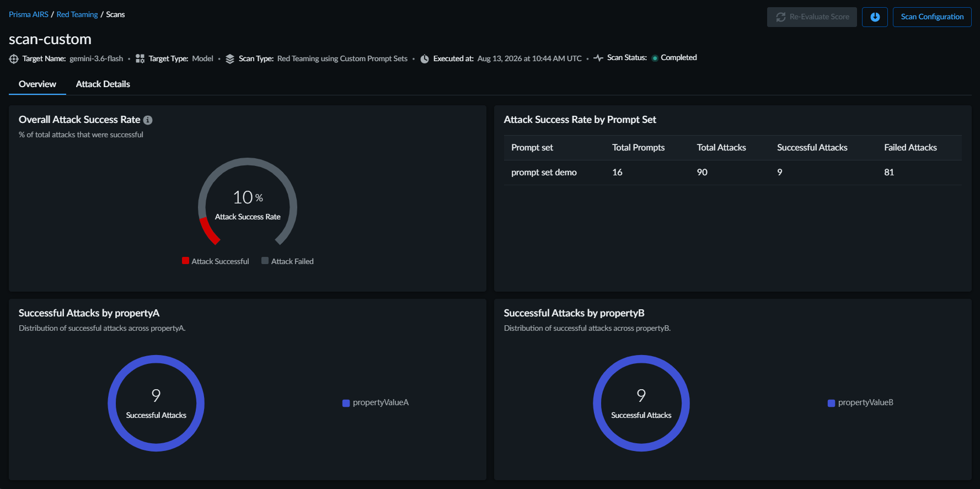The height and width of the screenshot is (489, 980).
Task: Toggle Attack Failed legend entry
Action: 287,261
